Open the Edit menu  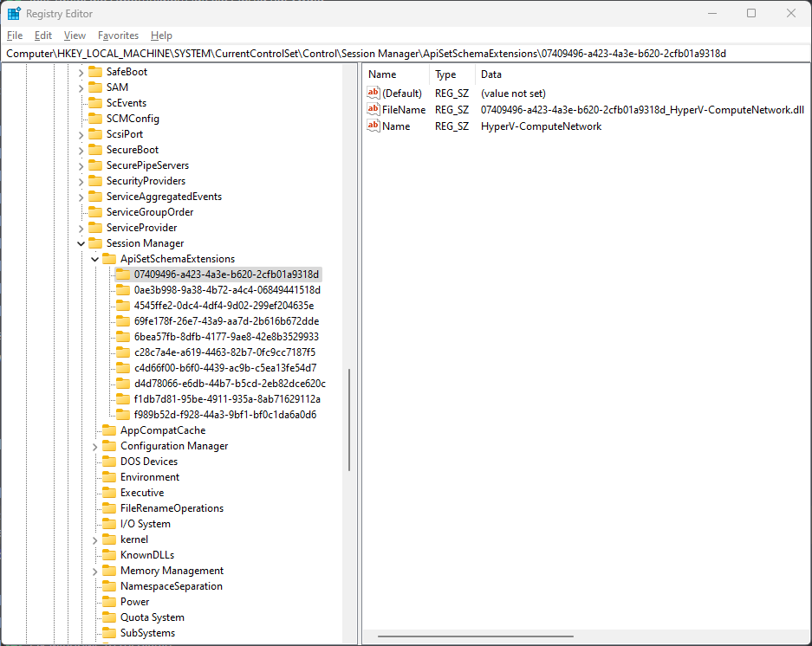tap(43, 36)
